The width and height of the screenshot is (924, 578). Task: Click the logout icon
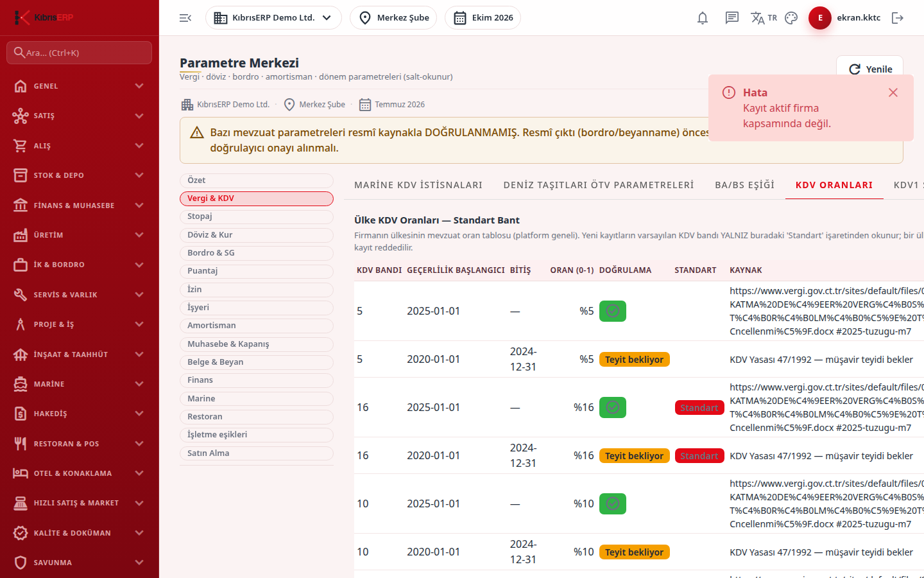pos(898,18)
